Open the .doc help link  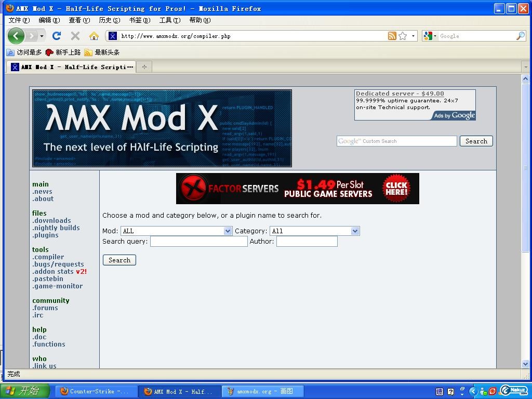[39, 337]
